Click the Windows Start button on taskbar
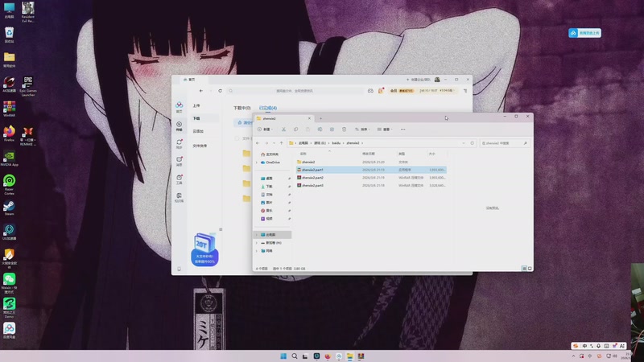 click(x=283, y=356)
